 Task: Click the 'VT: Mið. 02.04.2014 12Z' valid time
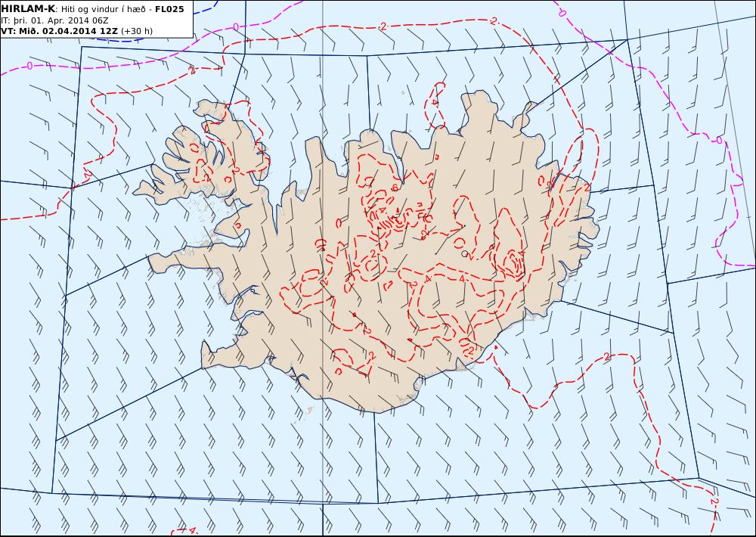pos(59,31)
